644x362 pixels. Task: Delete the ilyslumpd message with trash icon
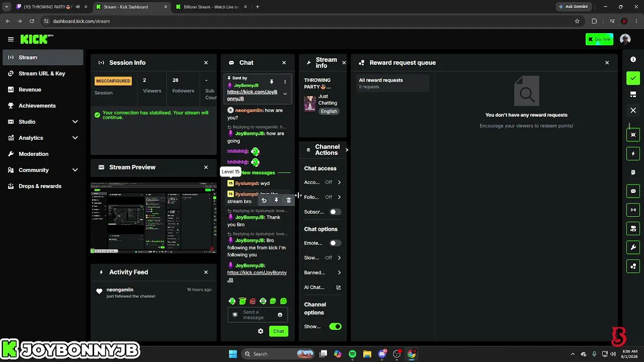pyautogui.click(x=288, y=201)
